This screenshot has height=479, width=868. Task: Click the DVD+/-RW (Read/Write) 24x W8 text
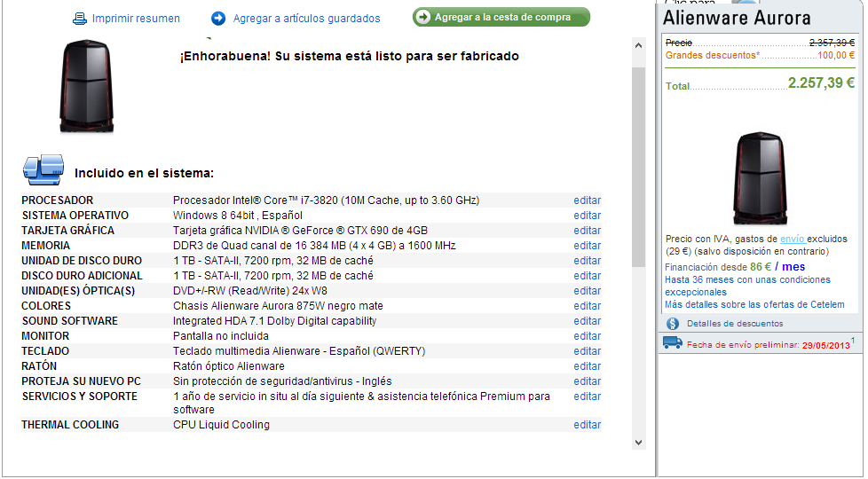(249, 290)
